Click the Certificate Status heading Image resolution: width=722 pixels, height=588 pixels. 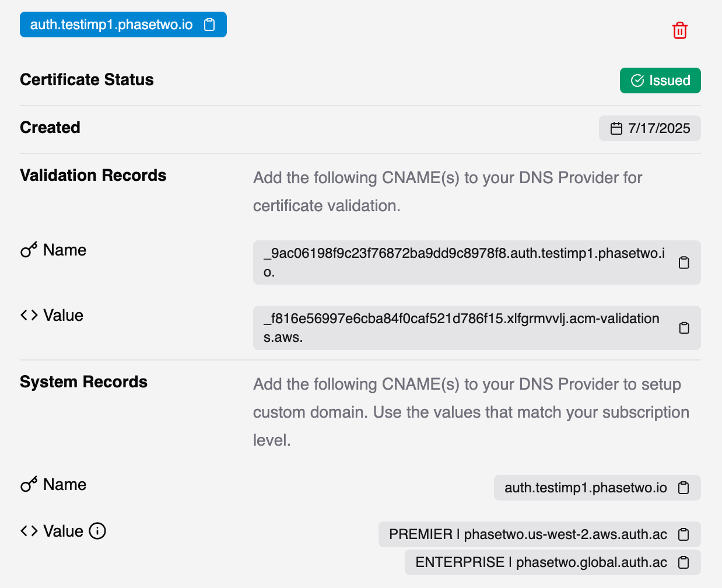(x=87, y=79)
